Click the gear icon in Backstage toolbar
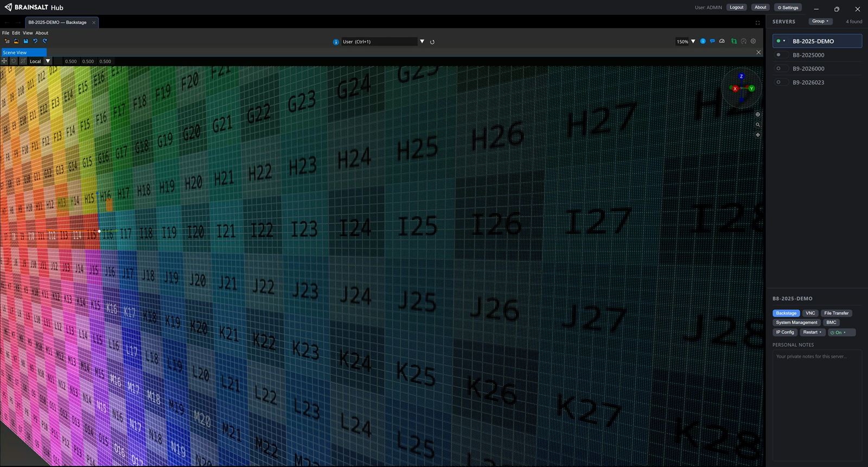Screen dimensions: 868x467 tap(753, 41)
